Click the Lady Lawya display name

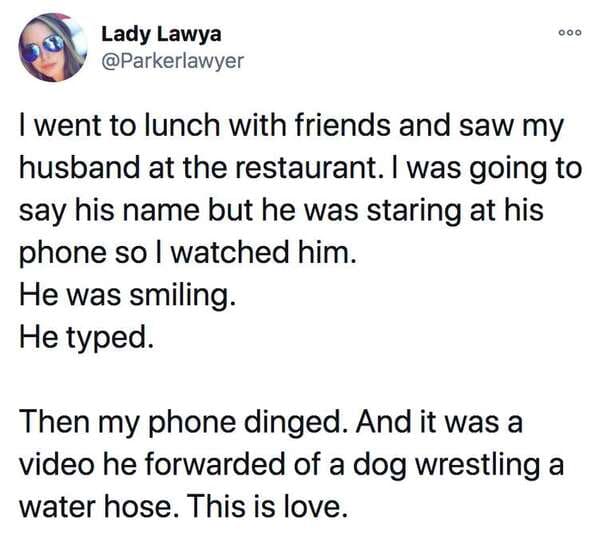click(161, 34)
